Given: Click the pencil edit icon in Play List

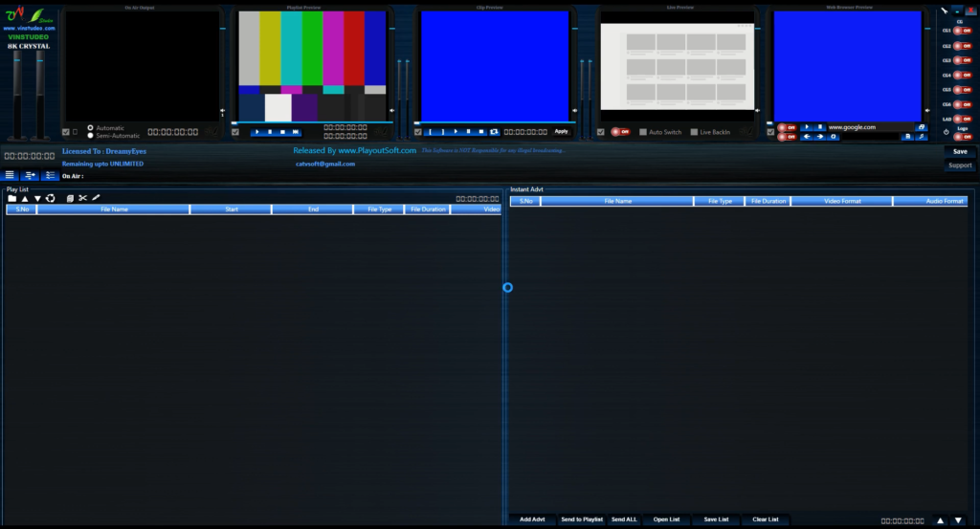Looking at the screenshot, I should point(96,198).
